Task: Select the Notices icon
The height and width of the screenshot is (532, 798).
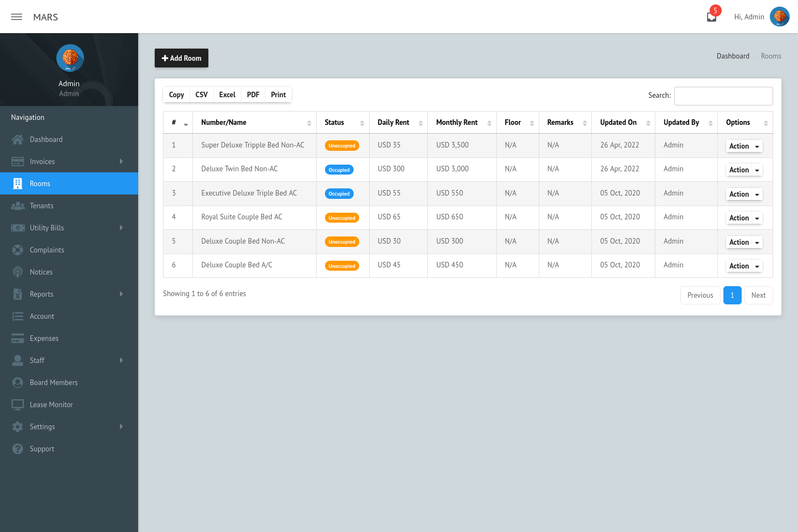Action: click(x=17, y=272)
